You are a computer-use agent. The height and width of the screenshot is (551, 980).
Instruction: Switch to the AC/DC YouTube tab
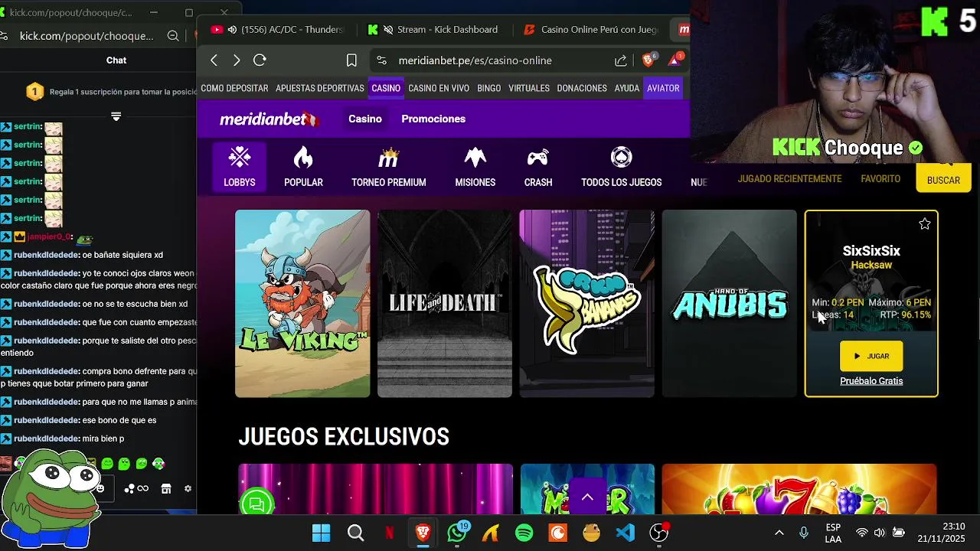[277, 30]
